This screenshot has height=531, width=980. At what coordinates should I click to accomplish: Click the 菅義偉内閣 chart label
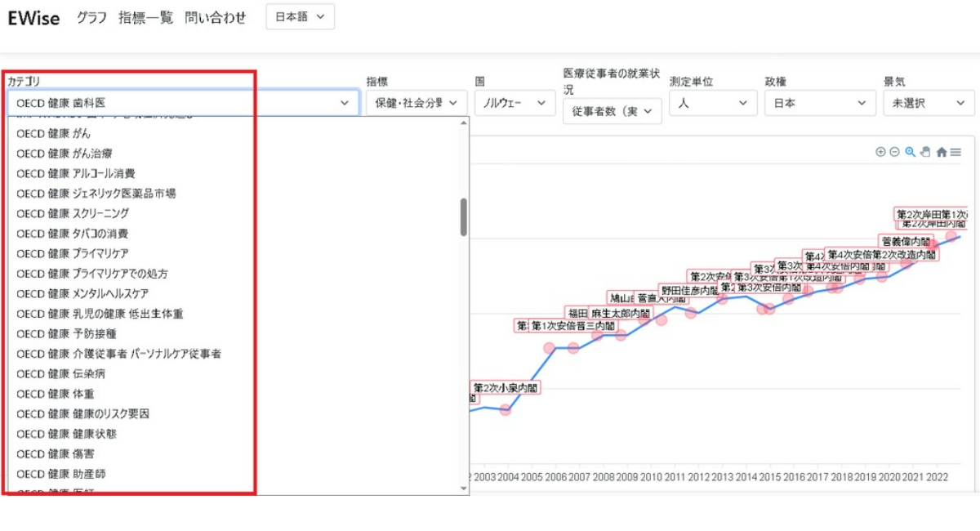tap(906, 242)
